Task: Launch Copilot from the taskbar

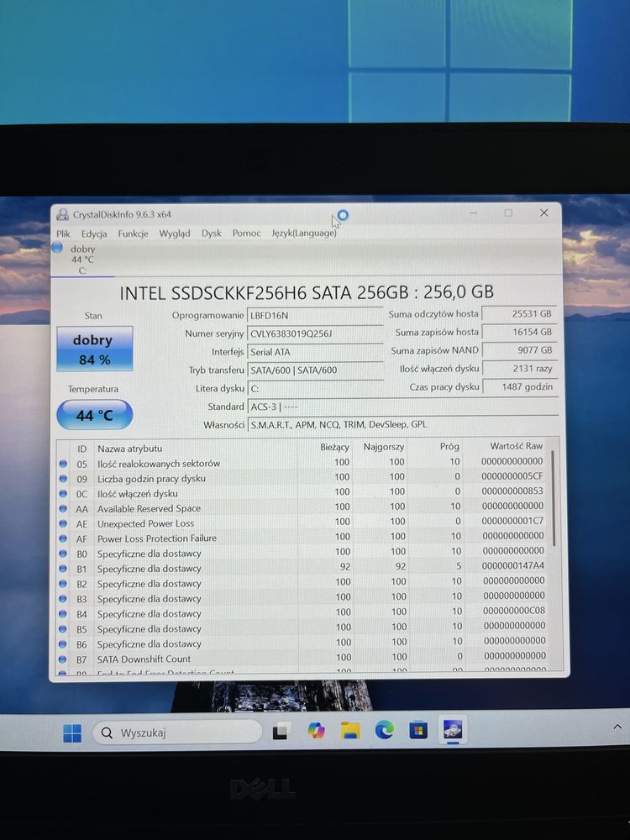Action: [316, 730]
